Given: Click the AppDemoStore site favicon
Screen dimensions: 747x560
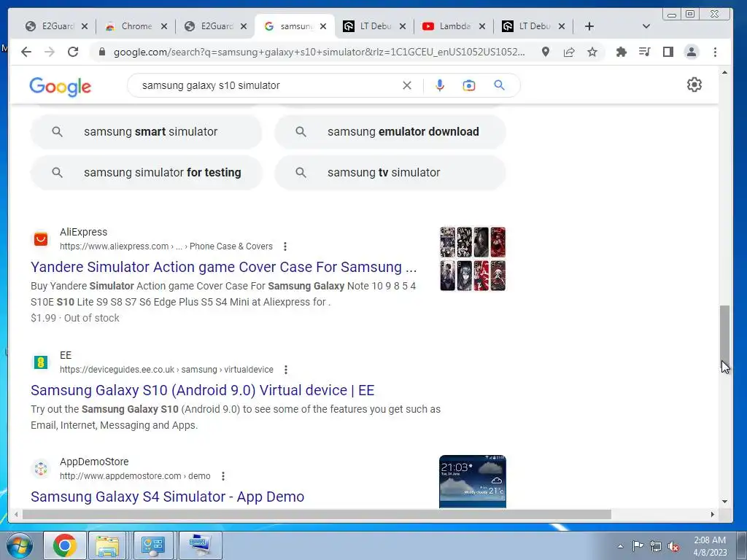Looking at the screenshot, I should tap(41, 469).
